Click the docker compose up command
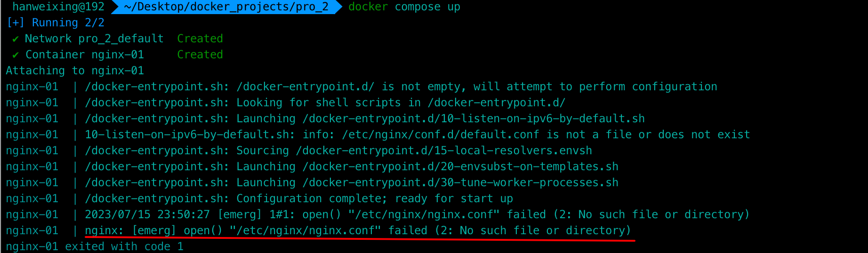The width and height of the screenshot is (868, 253). (404, 7)
